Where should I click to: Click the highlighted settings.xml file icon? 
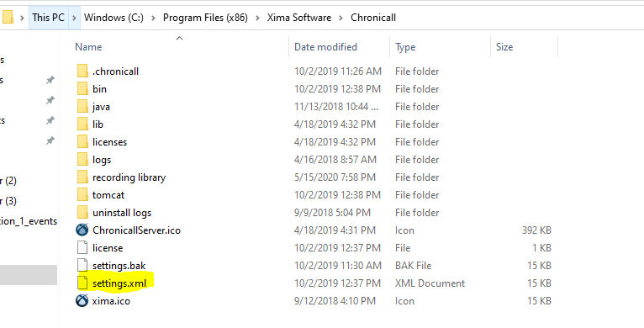coord(82,283)
